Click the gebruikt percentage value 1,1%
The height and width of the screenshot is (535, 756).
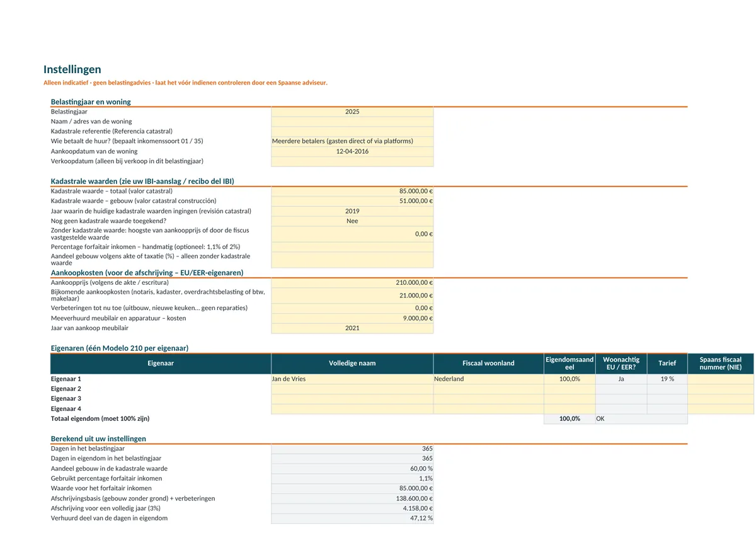pyautogui.click(x=352, y=478)
